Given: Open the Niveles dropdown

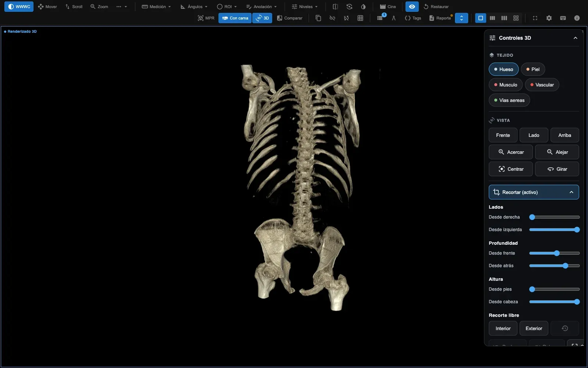Looking at the screenshot, I should tap(305, 7).
